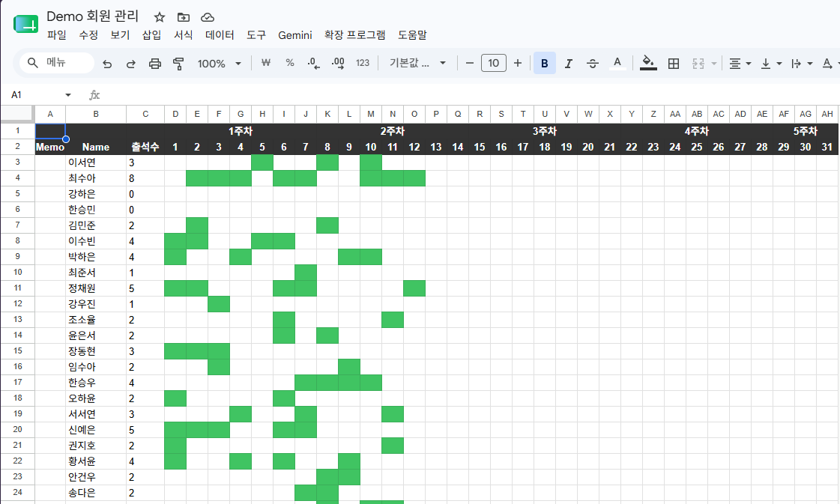The image size is (840, 504).
Task: Select column B header
Action: pyautogui.click(x=96, y=114)
